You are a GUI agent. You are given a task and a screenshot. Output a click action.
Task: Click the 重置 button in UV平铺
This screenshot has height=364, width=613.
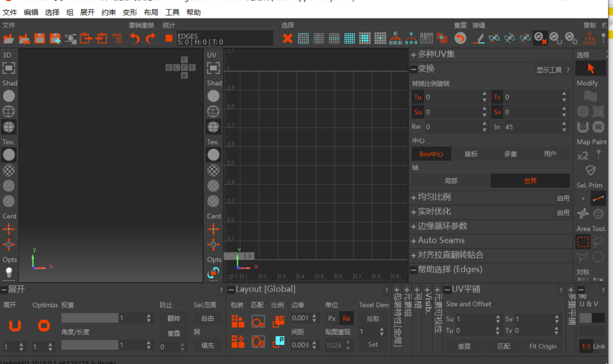(x=464, y=346)
